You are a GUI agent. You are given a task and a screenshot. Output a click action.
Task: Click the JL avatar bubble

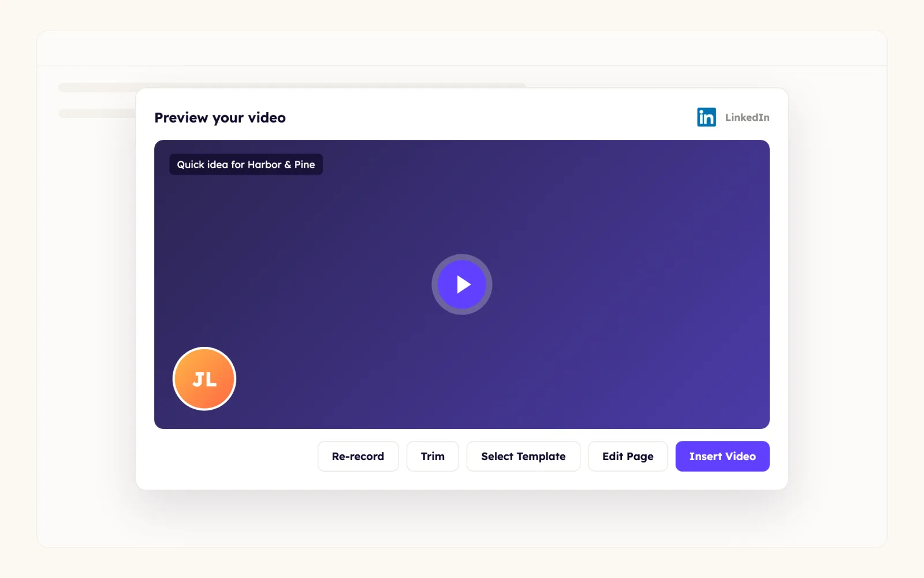(204, 379)
